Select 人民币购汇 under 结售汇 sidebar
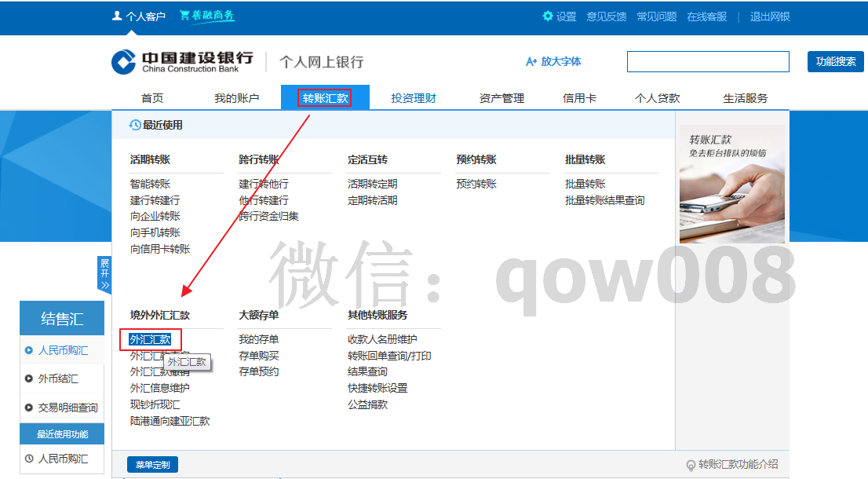 [x=63, y=350]
